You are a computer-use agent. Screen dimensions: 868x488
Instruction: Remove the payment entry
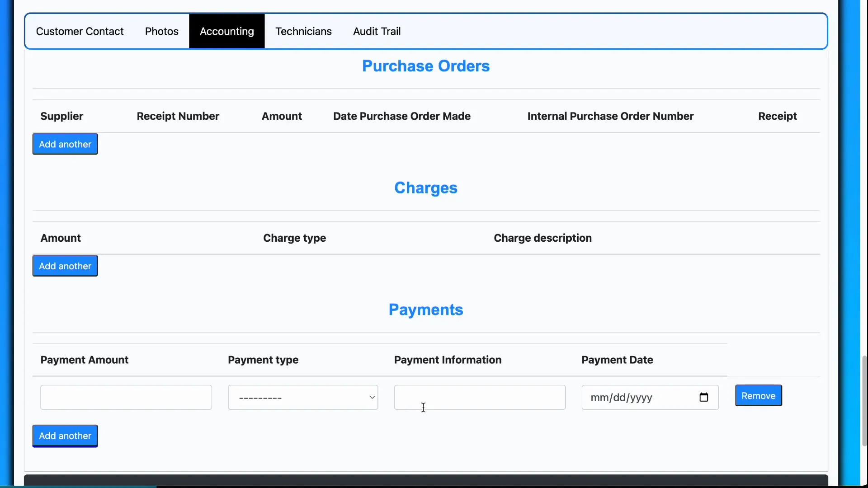(x=758, y=395)
